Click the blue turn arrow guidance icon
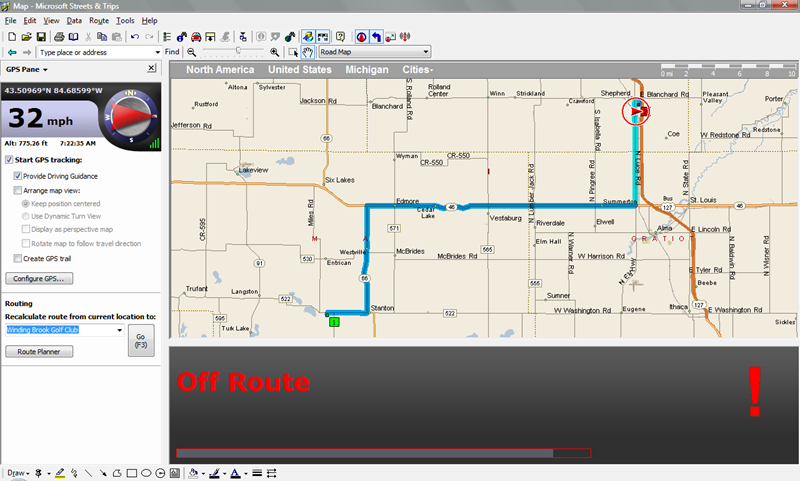The image size is (800, 481). [x=376, y=37]
